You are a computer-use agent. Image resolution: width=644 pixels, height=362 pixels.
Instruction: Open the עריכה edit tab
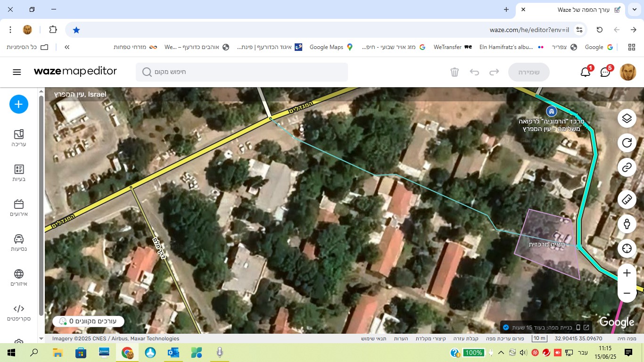(19, 138)
